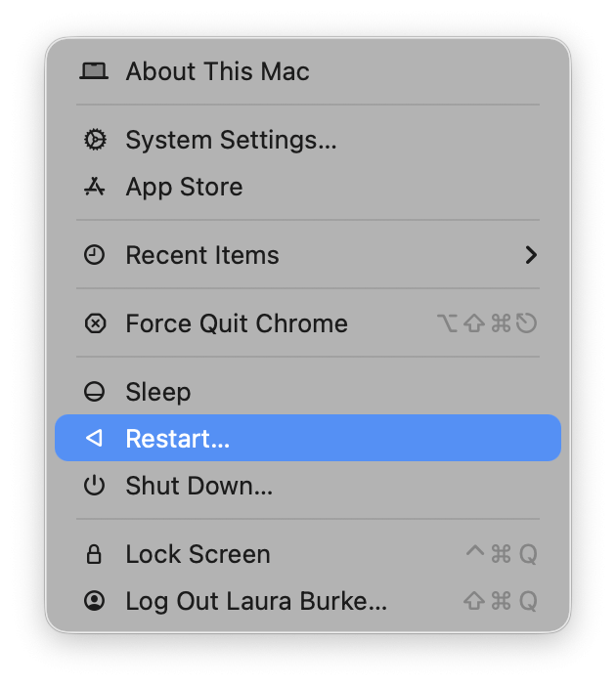Select Force Quit Chrome
Image resolution: width=616 pixels, height=686 pixels.
[237, 323]
